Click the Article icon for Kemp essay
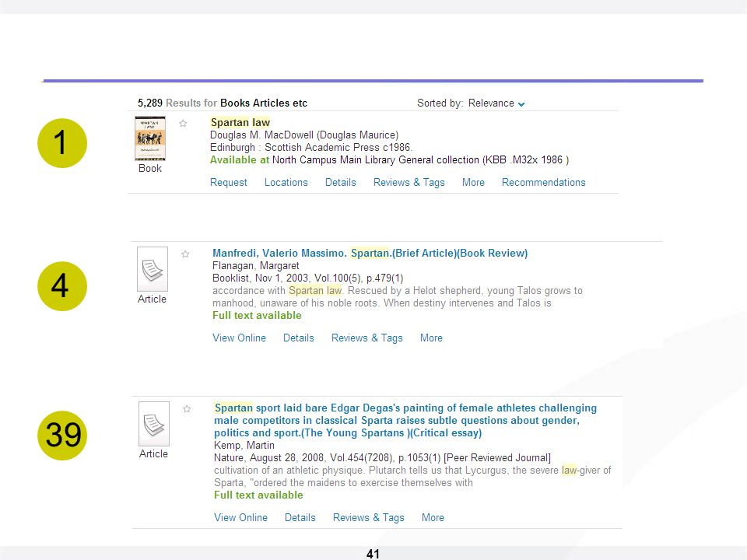747x560 pixels. tap(154, 423)
